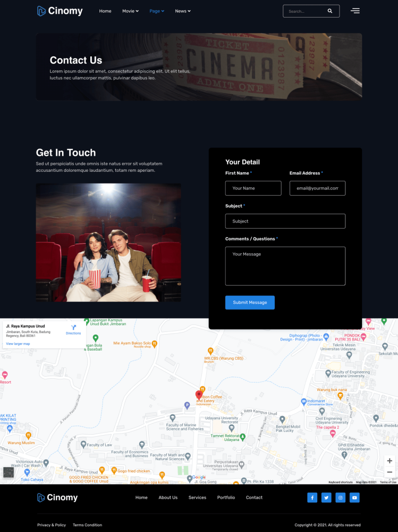398x532 pixels.
Task: Expand the News dropdown menu
Action: [x=183, y=11]
